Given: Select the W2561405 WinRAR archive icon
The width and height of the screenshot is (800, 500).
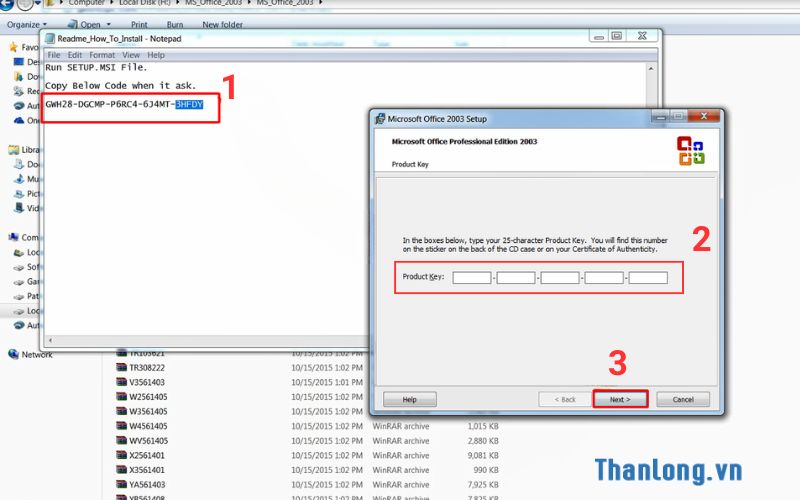Looking at the screenshot, I should [122, 397].
